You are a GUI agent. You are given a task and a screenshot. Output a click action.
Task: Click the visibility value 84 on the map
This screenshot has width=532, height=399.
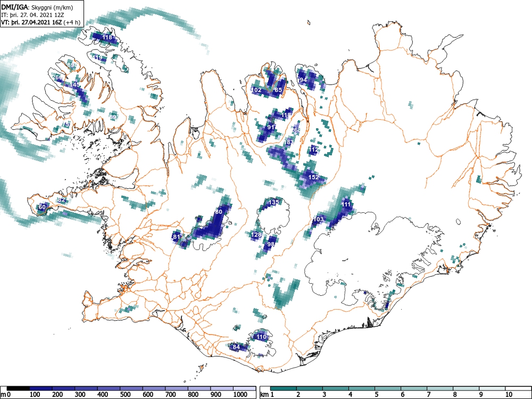point(236,347)
